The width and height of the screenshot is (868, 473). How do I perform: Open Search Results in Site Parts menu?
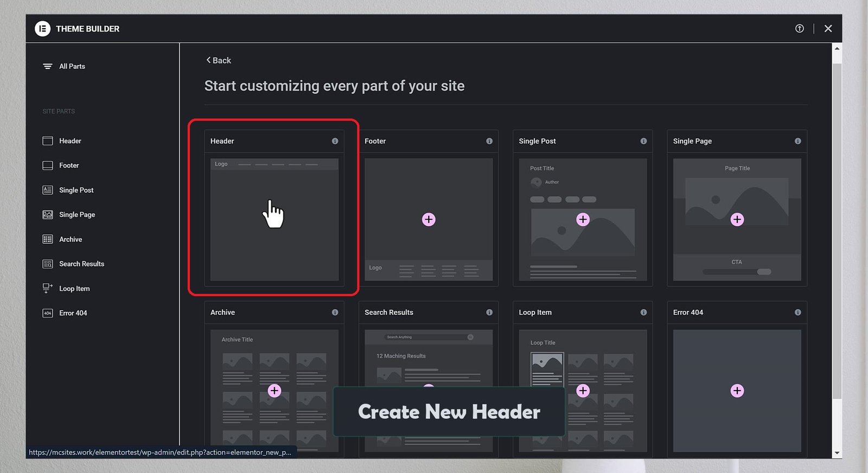pos(82,264)
